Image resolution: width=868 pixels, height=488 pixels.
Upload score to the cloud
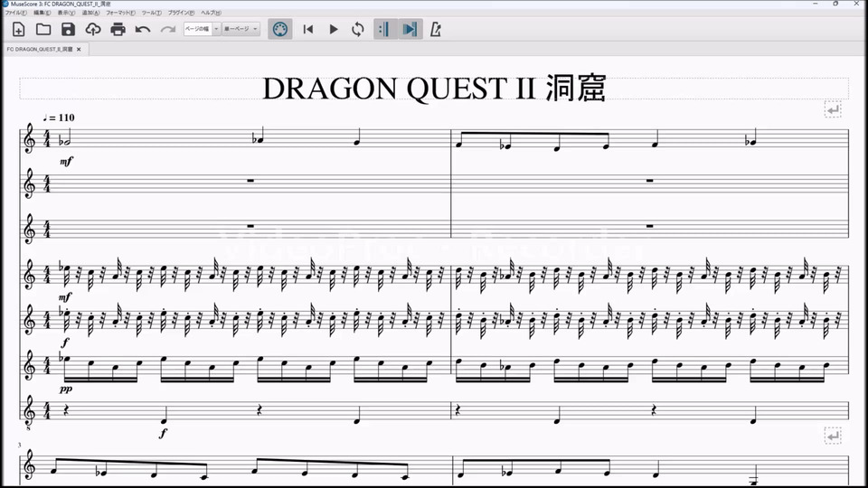pyautogui.click(x=93, y=29)
